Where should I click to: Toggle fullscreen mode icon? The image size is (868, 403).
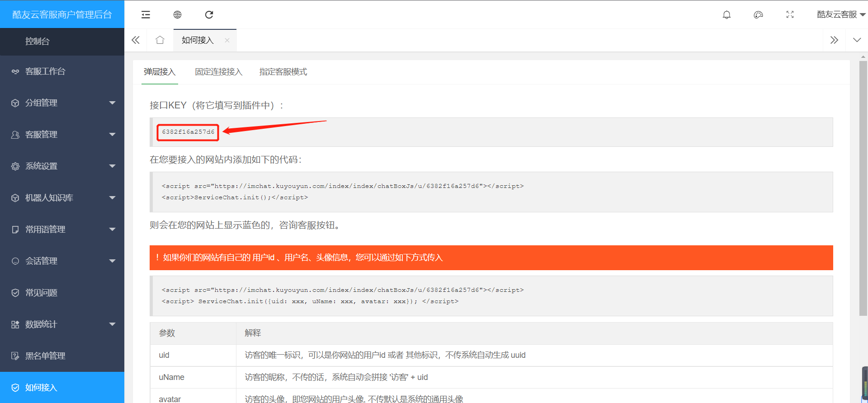point(790,14)
